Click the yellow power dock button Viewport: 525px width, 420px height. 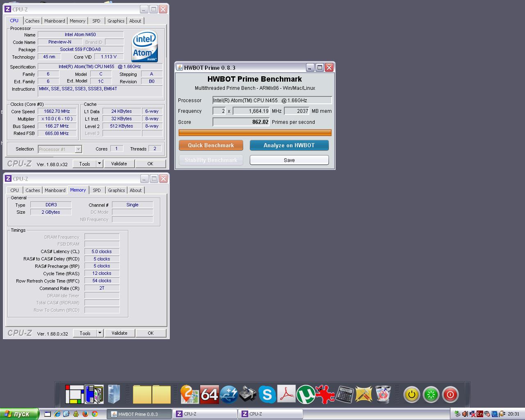[x=412, y=395]
